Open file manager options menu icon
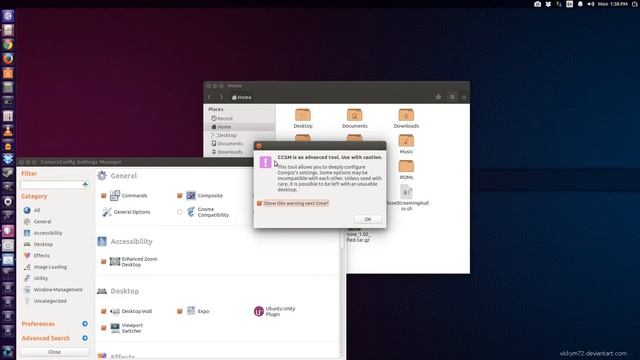Image resolution: width=640 pixels, height=360 pixels. click(464, 97)
